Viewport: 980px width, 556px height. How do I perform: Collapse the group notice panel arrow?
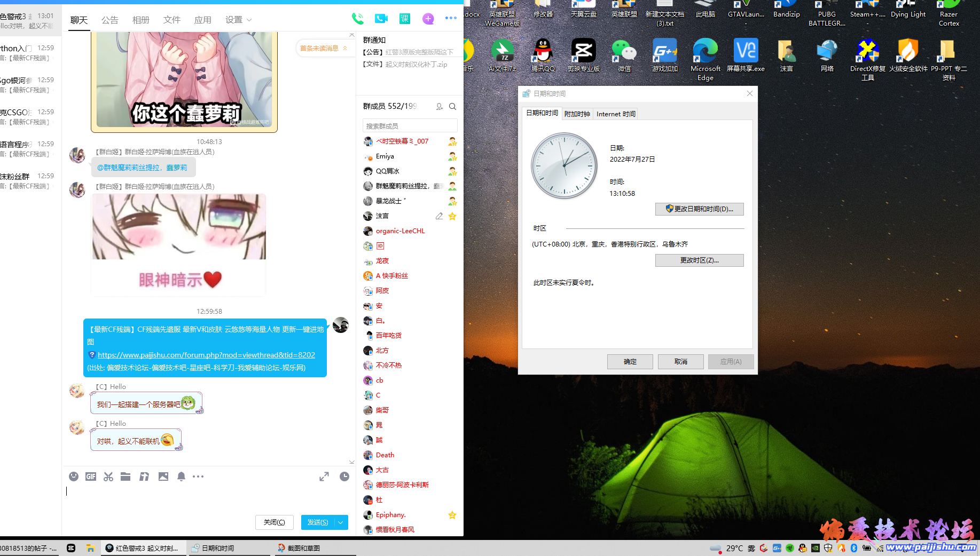pos(351,35)
